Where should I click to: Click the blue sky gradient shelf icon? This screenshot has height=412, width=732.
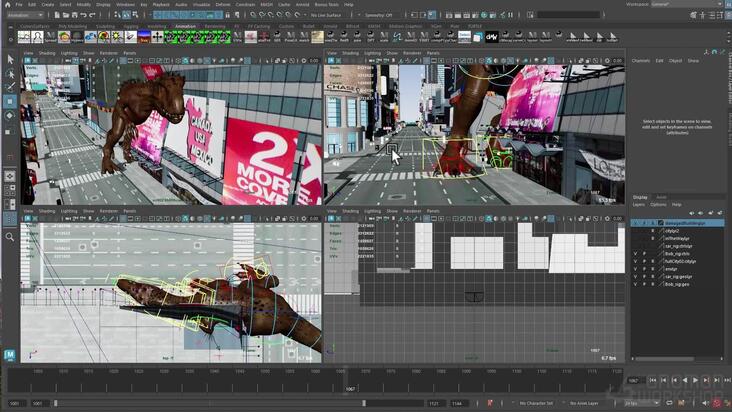144,36
